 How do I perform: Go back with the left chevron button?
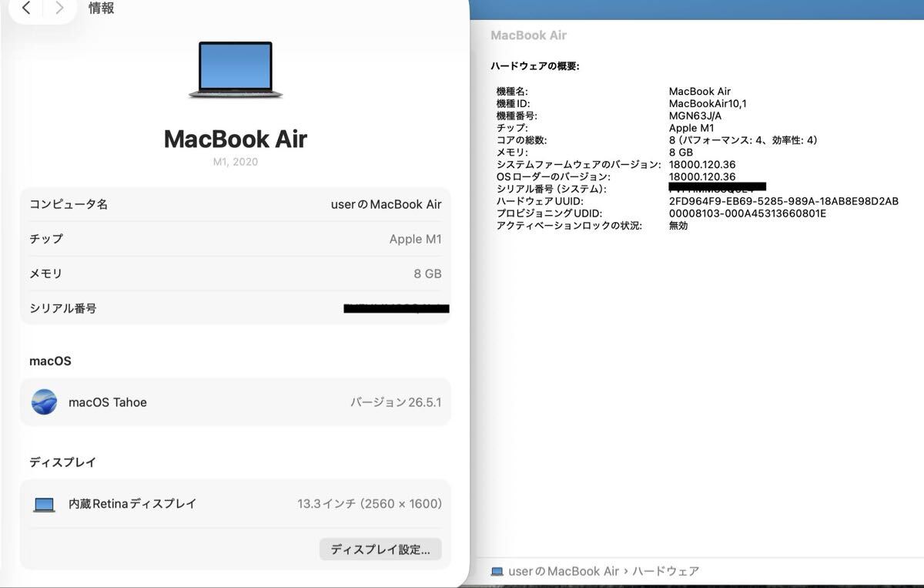tap(26, 8)
